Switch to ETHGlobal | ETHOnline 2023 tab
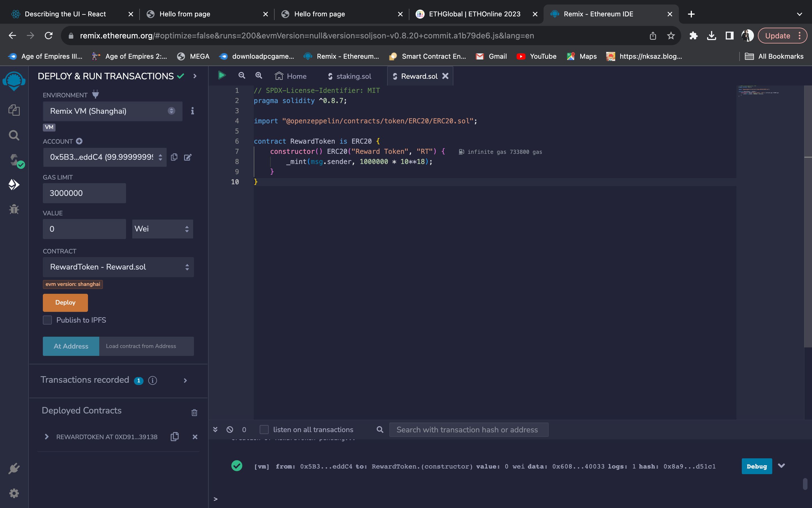 [x=475, y=14]
